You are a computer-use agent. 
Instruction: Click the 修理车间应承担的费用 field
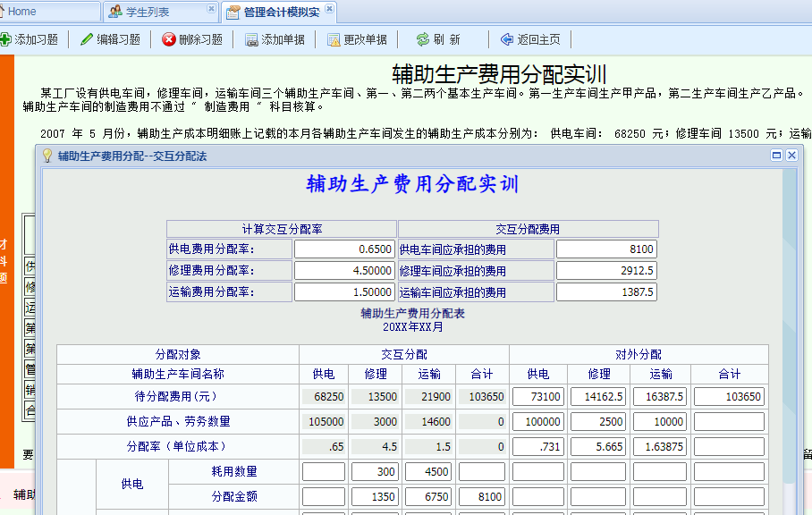coord(606,270)
